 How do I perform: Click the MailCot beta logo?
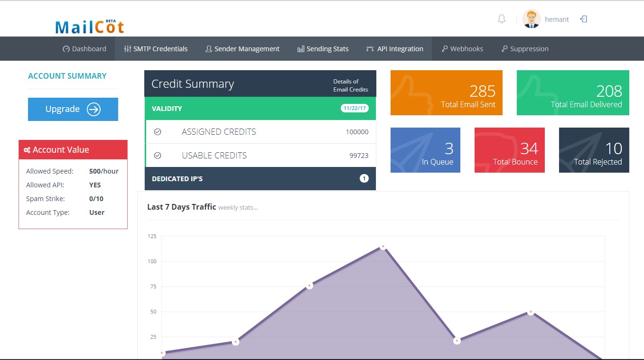(x=90, y=26)
